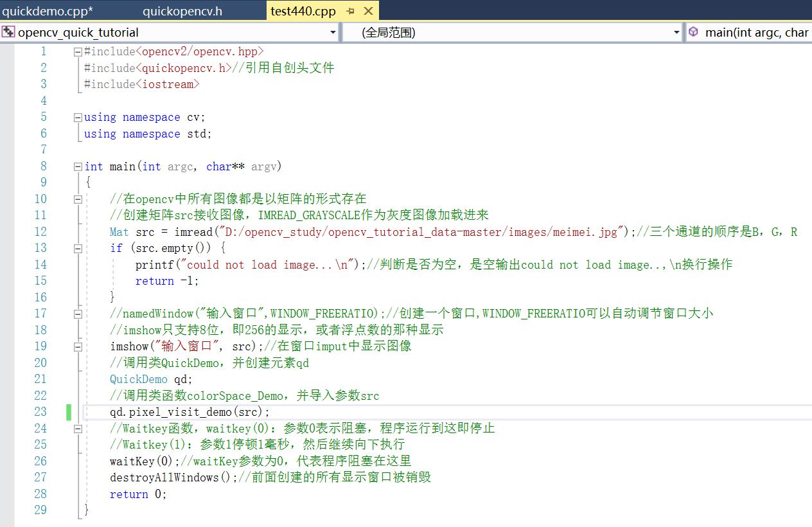Place cursor on using namespace std;
This screenshot has width=812, height=527.
pos(148,134)
